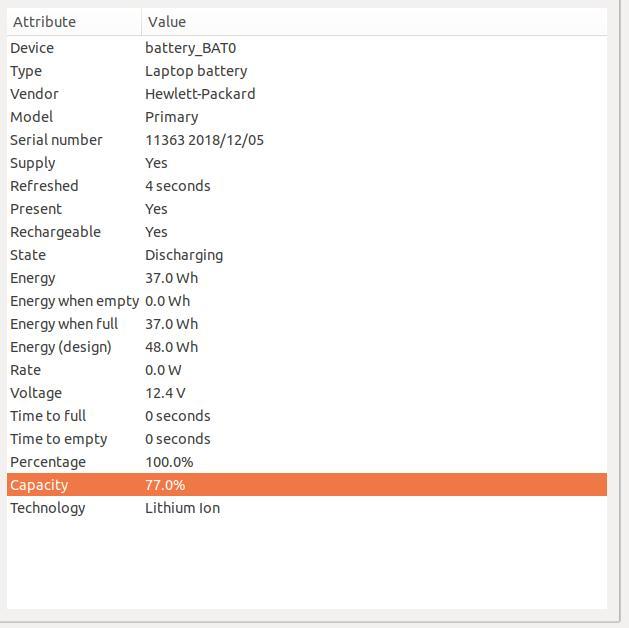This screenshot has height=628, width=629.
Task: Select the Technology Lithium Ion row
Action: pyautogui.click(x=307, y=508)
